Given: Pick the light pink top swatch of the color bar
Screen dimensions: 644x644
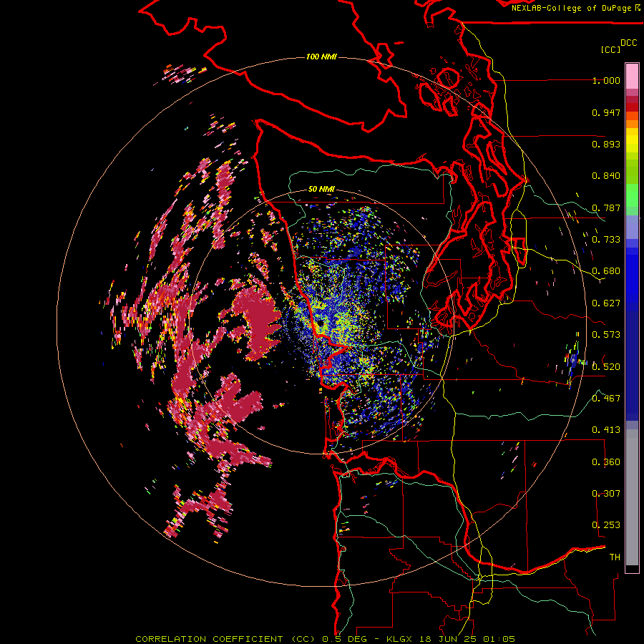Looking at the screenshot, I should (632, 76).
